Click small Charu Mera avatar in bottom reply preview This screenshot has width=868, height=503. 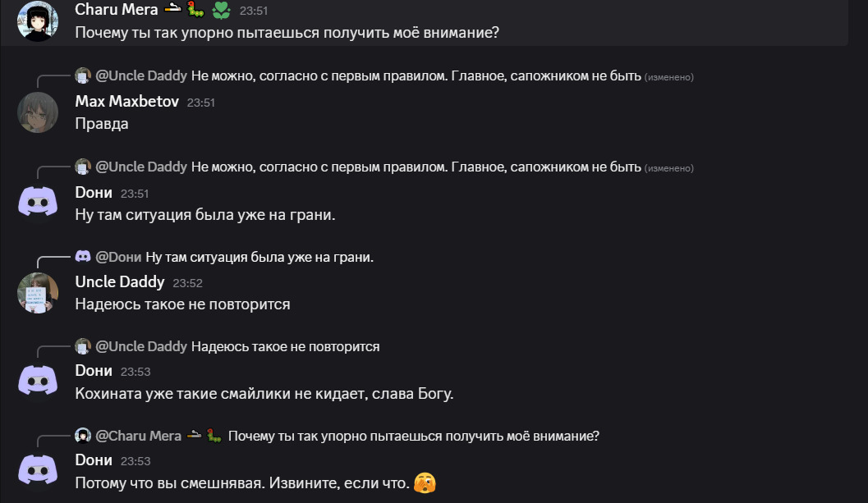click(82, 436)
